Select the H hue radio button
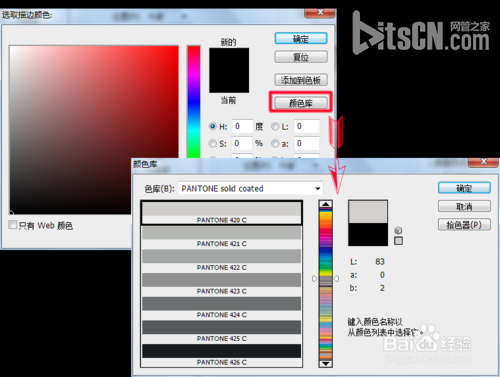Image resolution: width=500 pixels, height=377 pixels. [x=213, y=126]
